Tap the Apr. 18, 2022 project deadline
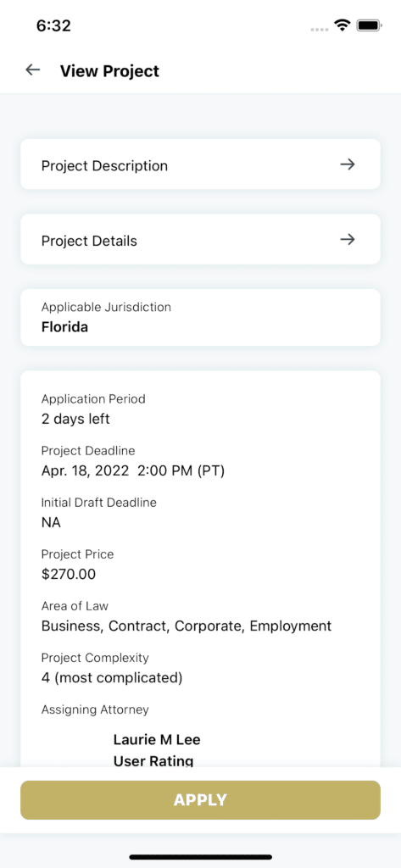Screen dimensions: 401x868 click(133, 471)
